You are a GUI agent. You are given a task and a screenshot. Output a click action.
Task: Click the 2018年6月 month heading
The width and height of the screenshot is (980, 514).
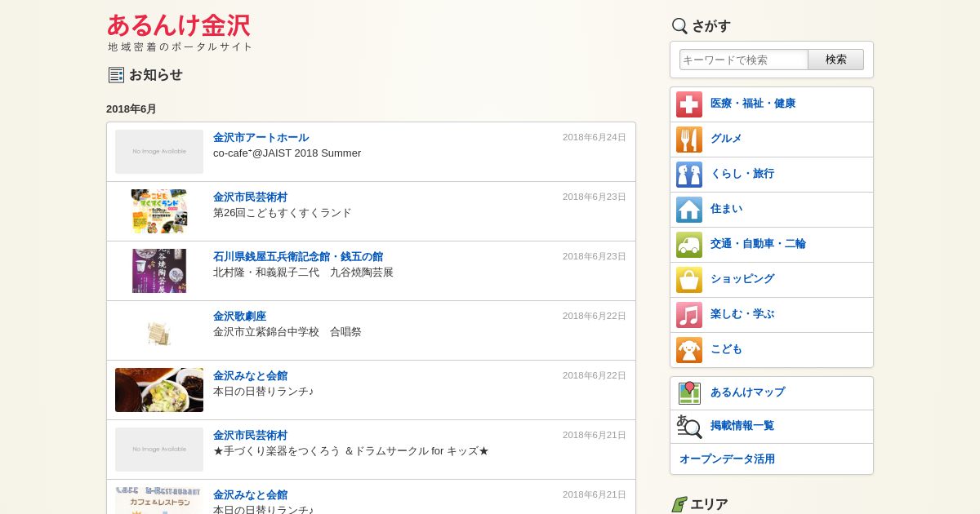pyautogui.click(x=131, y=109)
